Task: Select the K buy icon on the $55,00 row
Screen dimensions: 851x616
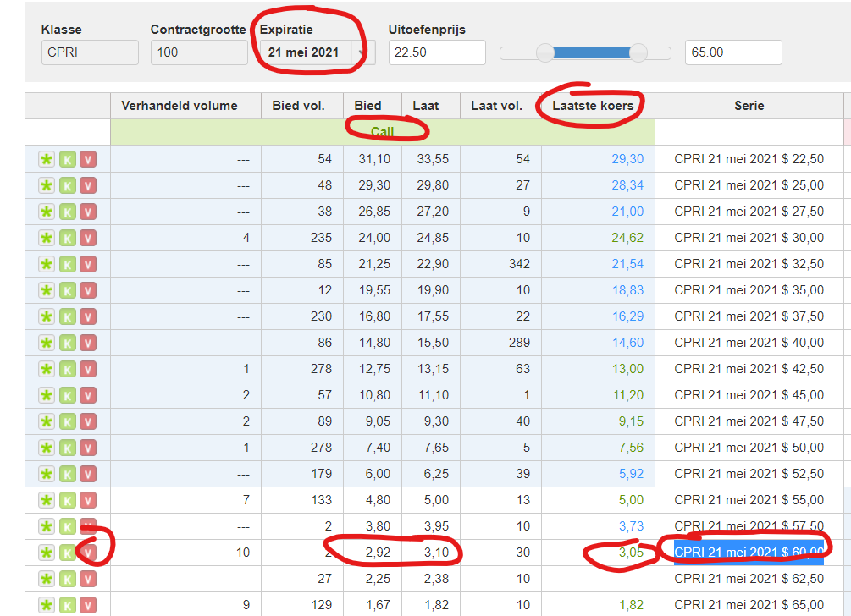Action: tap(67, 500)
